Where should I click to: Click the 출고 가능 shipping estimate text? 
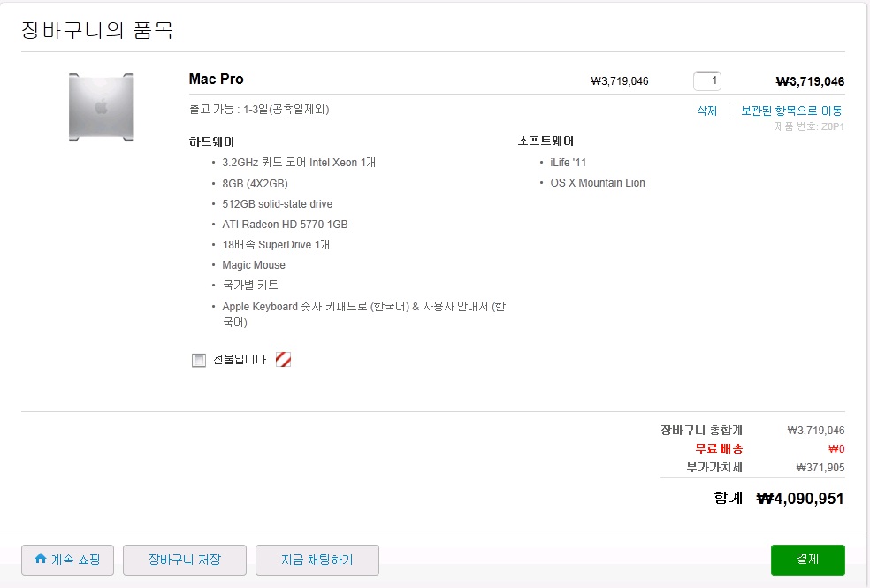pyautogui.click(x=259, y=110)
